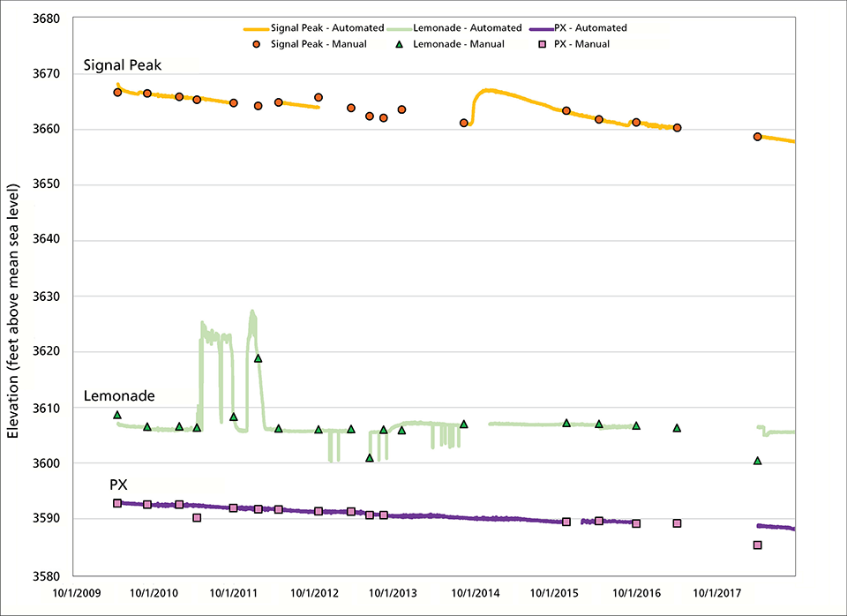
Task: Click the yellow line legend swatch
Action: (256, 28)
